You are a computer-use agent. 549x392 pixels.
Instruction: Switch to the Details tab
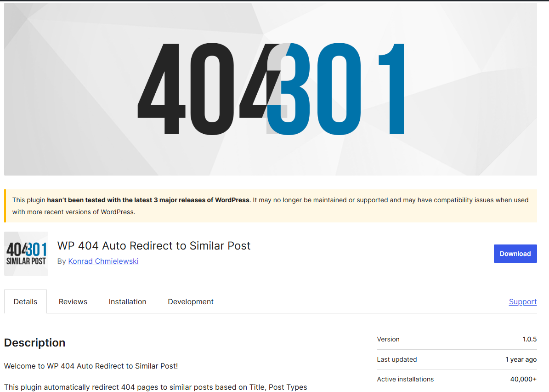pyautogui.click(x=25, y=301)
